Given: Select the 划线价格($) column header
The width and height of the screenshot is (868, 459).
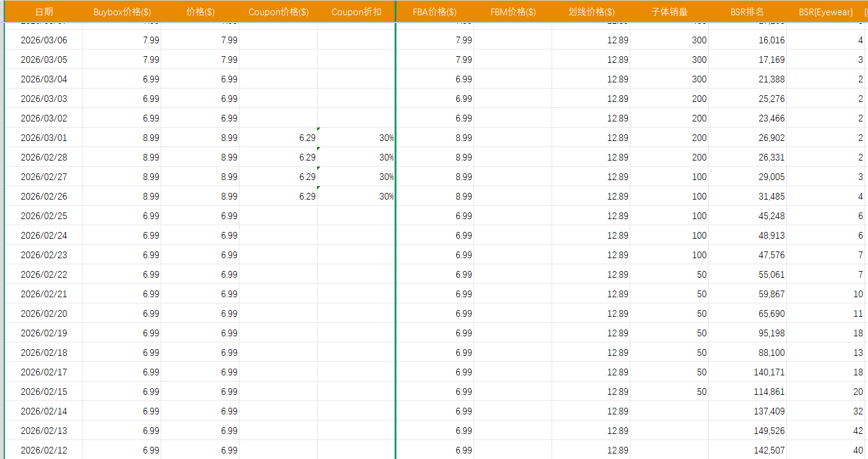Looking at the screenshot, I should (x=591, y=12).
